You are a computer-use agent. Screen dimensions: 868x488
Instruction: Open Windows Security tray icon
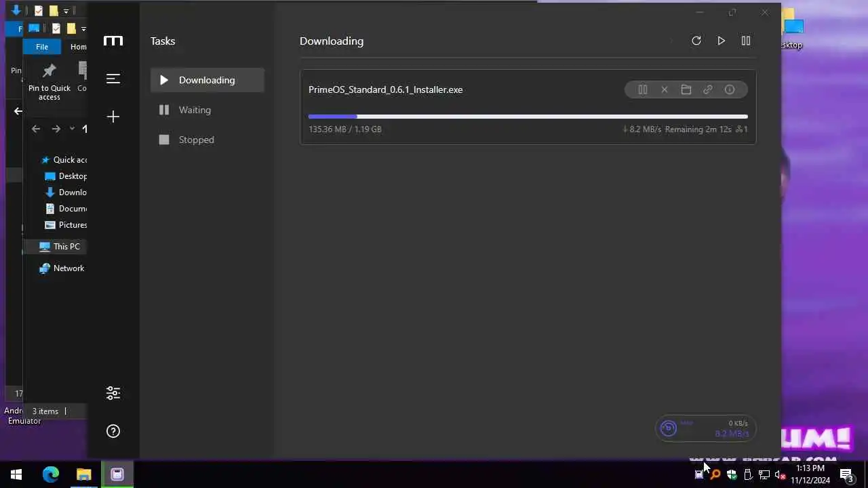(x=732, y=474)
